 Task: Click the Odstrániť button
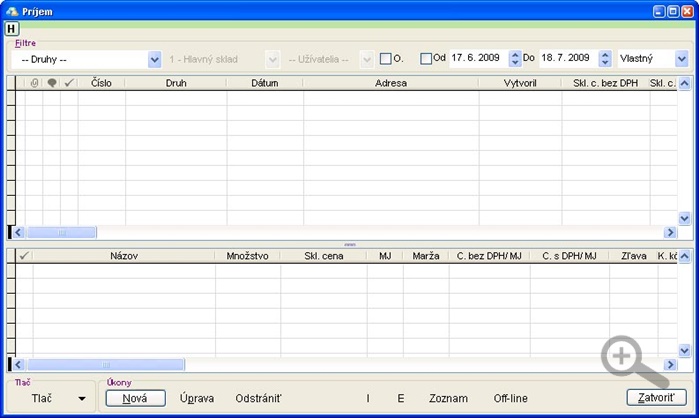pyautogui.click(x=259, y=398)
